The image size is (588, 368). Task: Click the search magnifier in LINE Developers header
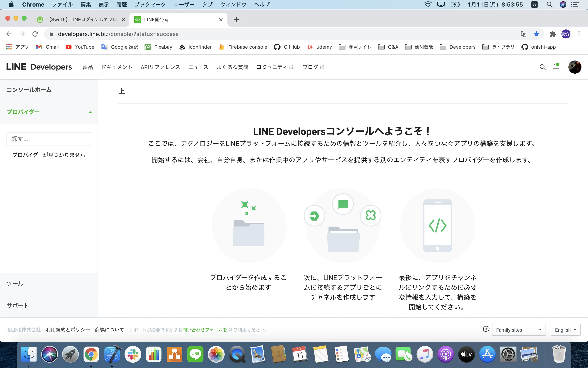point(542,67)
